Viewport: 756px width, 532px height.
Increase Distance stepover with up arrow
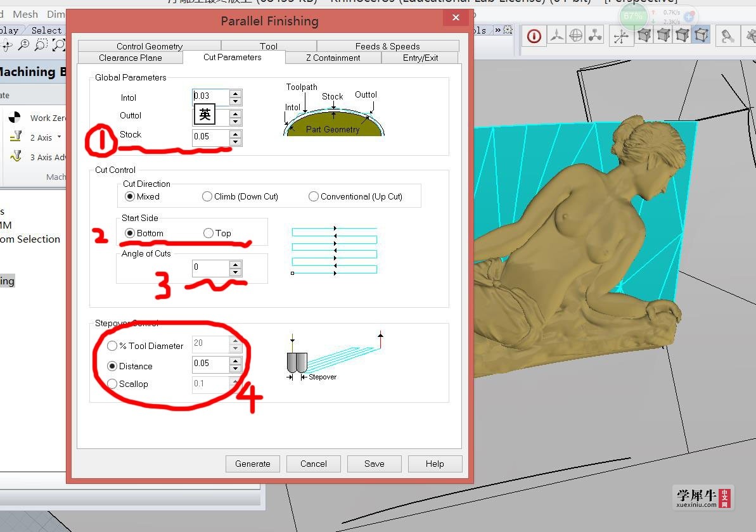point(235,361)
